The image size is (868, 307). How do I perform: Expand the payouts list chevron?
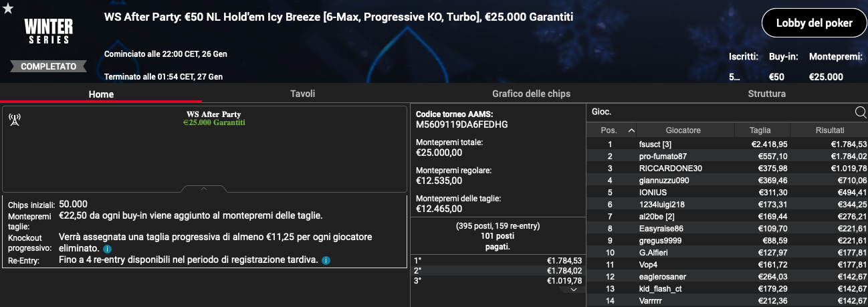click(x=573, y=290)
